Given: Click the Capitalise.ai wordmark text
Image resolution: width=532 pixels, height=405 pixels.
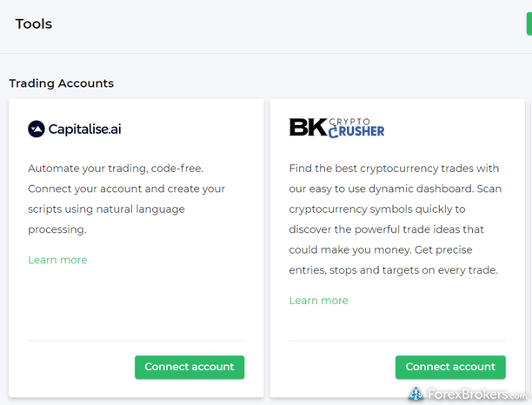Looking at the screenshot, I should (x=84, y=129).
